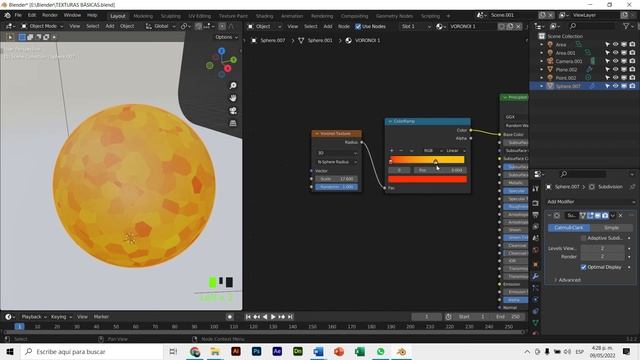Open the Object Data green triangle tab
Image resolution: width=640 pixels, height=360 pixels.
pyautogui.click(x=536, y=323)
